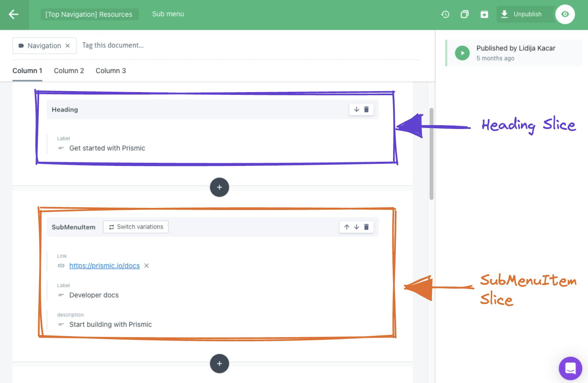Viewport: 588px width, 383px height.
Task: Remove the Navigation tag
Action: coord(68,45)
